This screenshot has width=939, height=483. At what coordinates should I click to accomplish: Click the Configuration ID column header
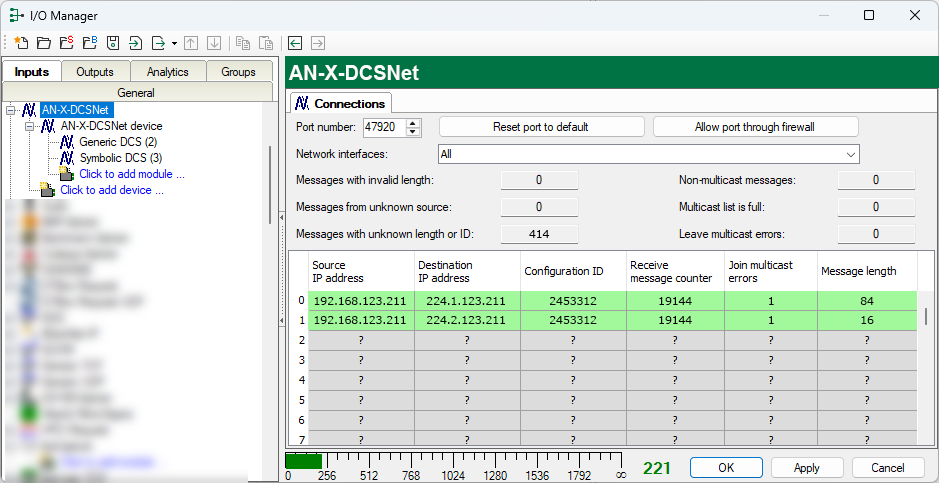[573, 271]
